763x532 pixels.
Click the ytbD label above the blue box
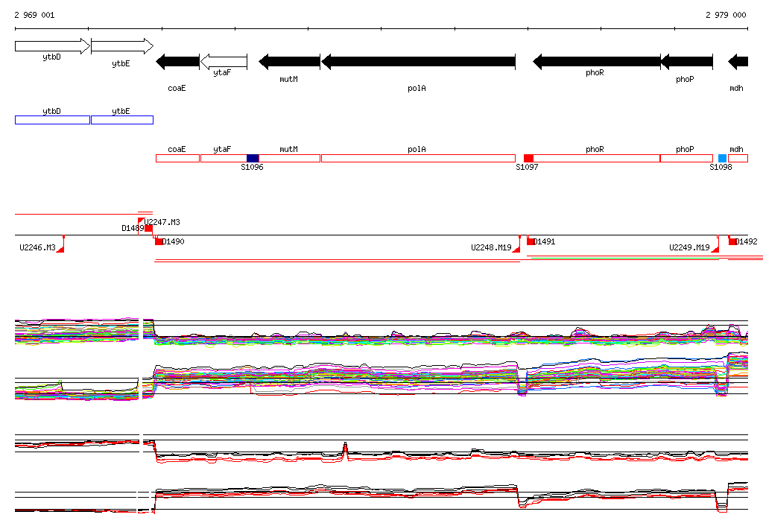coord(51,111)
